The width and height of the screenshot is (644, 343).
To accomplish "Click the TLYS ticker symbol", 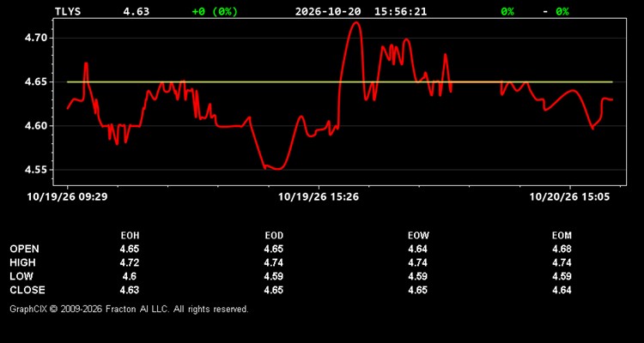I will [x=68, y=11].
